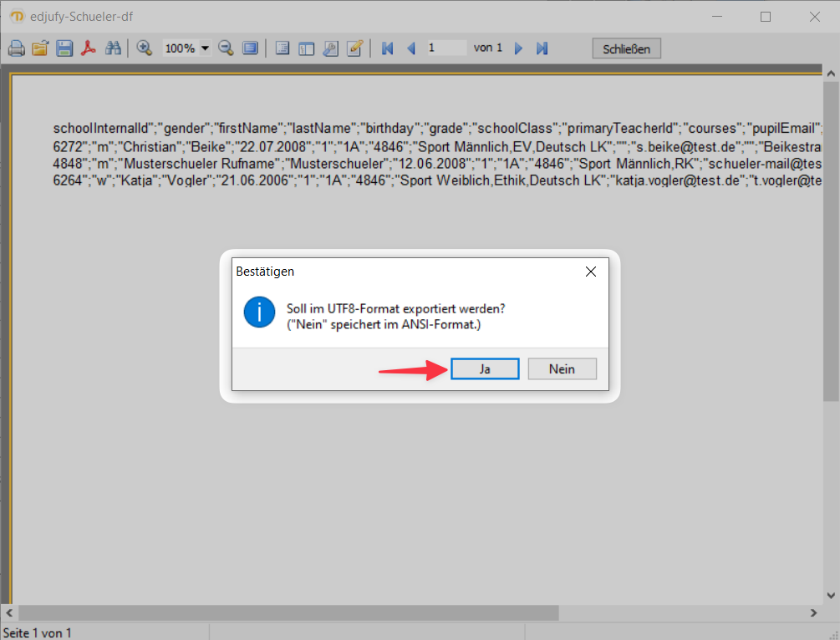This screenshot has width=840, height=640.
Task: Choose Nein to save in ANSI format
Action: tap(562, 368)
